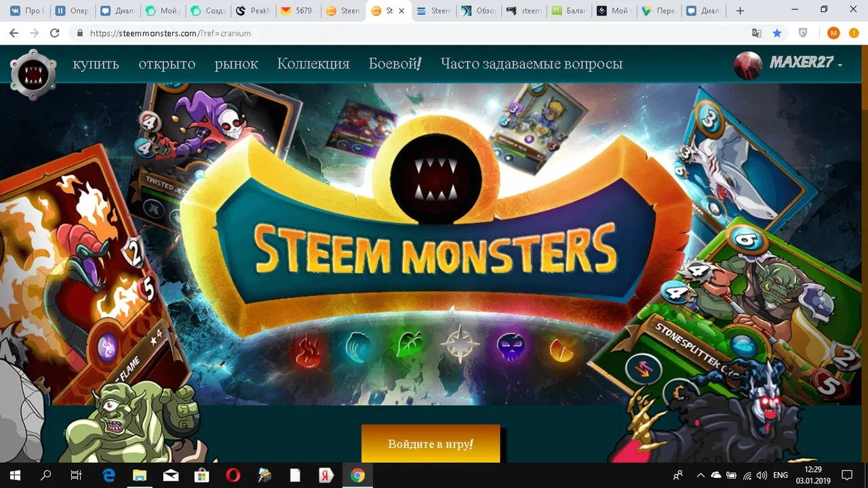This screenshot has height=488, width=868.
Task: Open 'Часто задаваемые вопросы' FAQ link
Action: [x=532, y=64]
